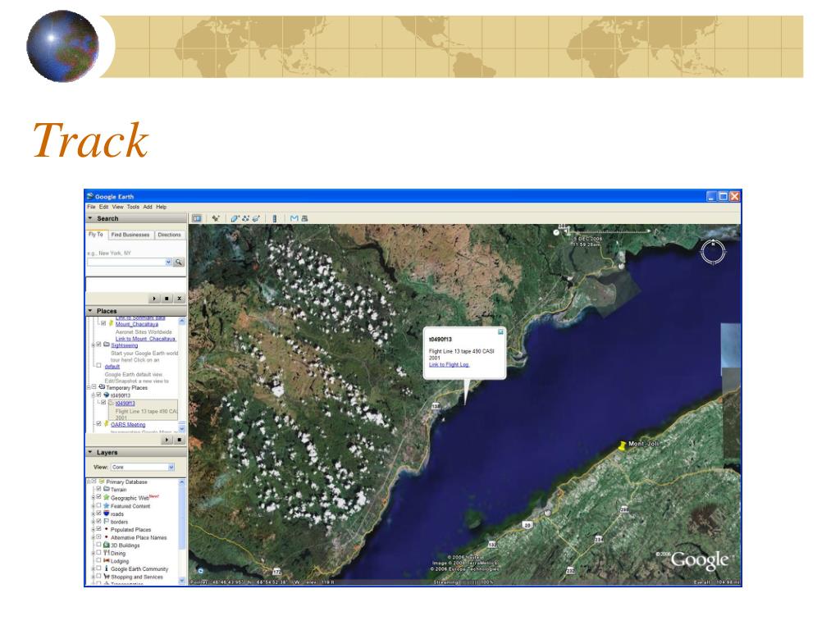The width and height of the screenshot is (840, 630).
Task: Collapse the Temporary Places tree node
Action: tap(89, 387)
